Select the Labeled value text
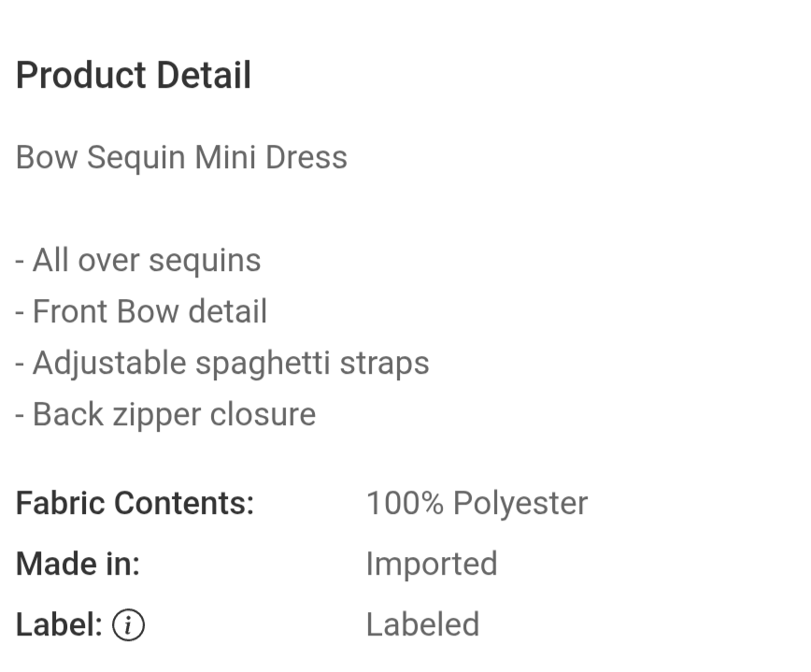Screen dimensions: 811x672 click(x=422, y=624)
